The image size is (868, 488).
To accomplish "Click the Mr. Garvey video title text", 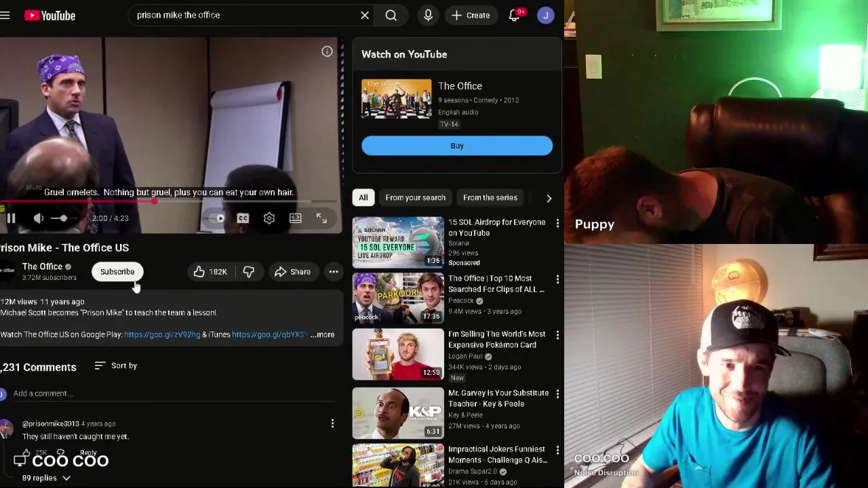I will (x=498, y=399).
